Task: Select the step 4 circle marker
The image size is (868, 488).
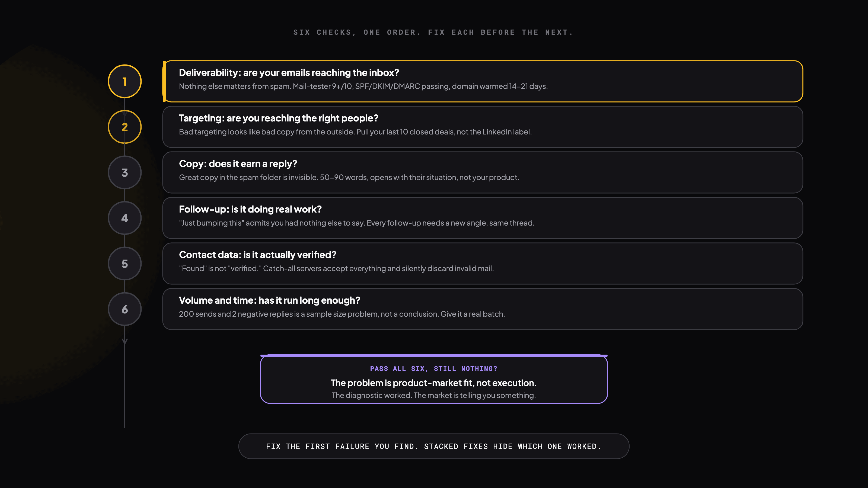Action: [x=125, y=218]
